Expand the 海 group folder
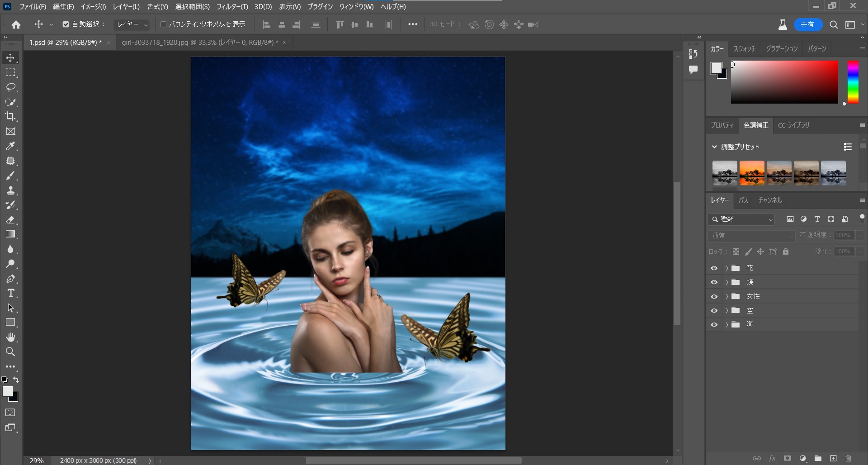This screenshot has height=465, width=868. coord(727,325)
